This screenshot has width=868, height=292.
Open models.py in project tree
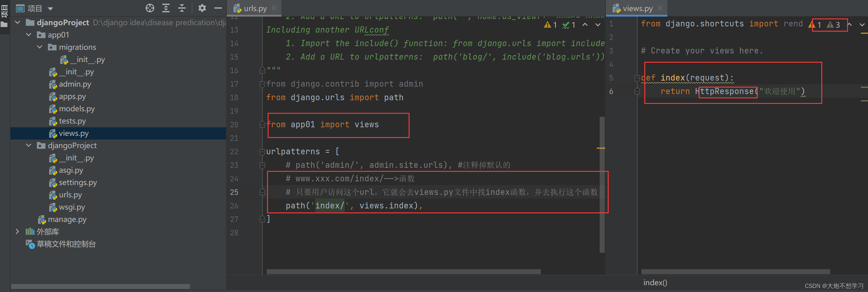pos(72,109)
